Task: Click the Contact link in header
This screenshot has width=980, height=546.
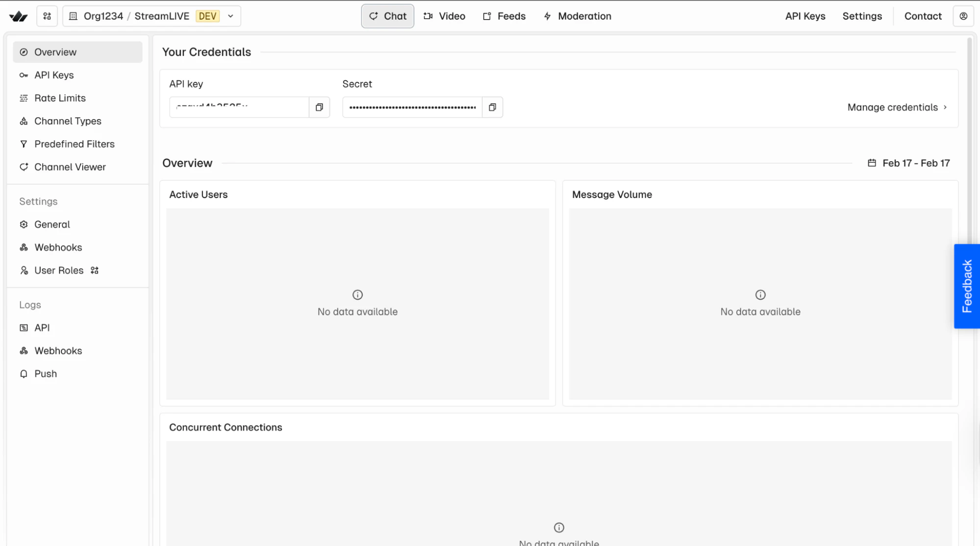Action: tap(923, 16)
